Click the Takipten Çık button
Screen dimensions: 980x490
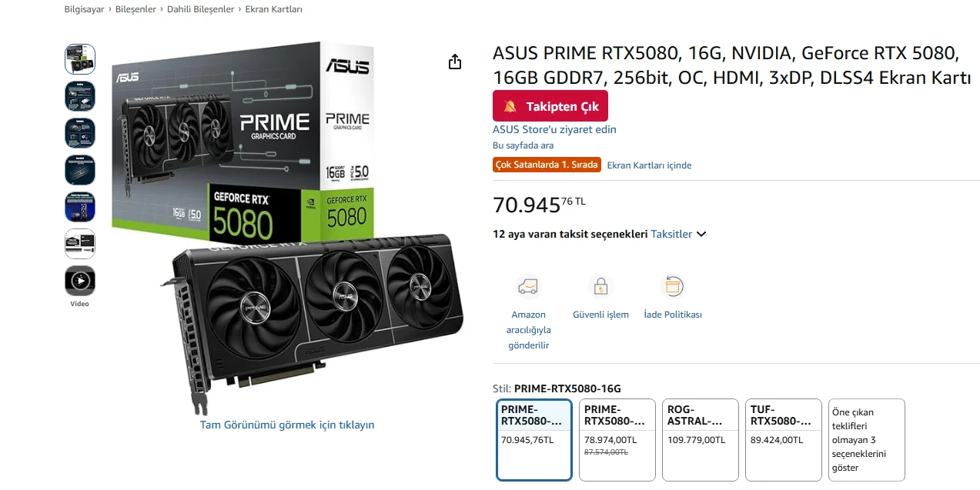click(x=550, y=106)
